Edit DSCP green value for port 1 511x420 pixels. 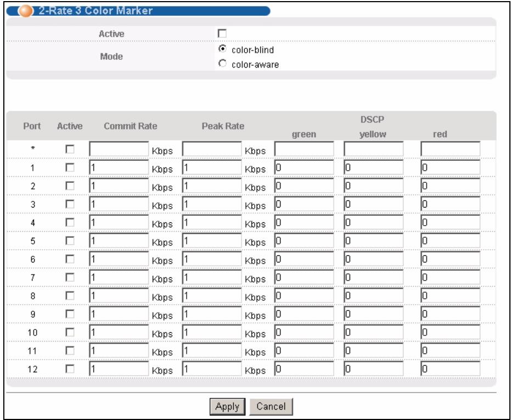pyautogui.click(x=304, y=167)
